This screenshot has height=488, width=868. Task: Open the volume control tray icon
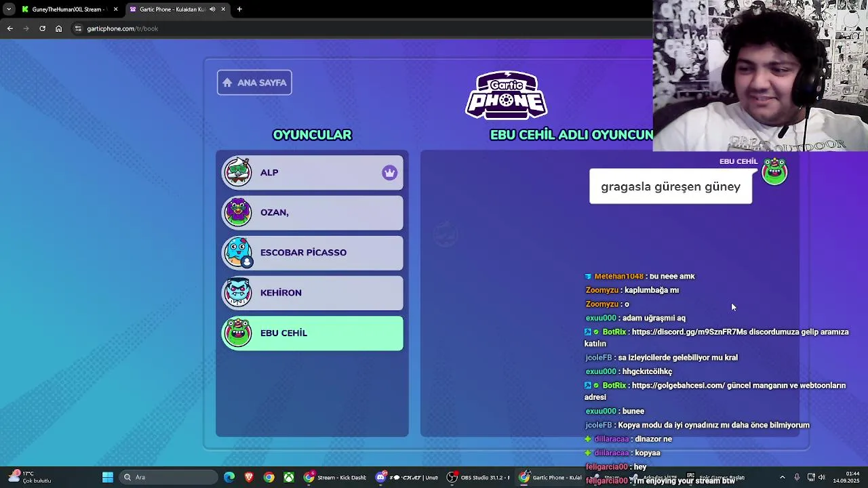click(821, 477)
